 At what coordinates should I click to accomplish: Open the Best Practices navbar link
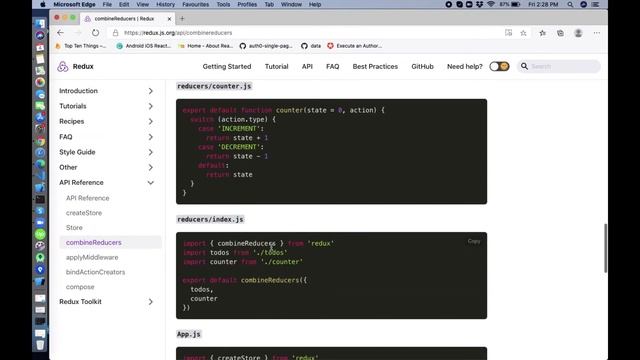tap(375, 67)
